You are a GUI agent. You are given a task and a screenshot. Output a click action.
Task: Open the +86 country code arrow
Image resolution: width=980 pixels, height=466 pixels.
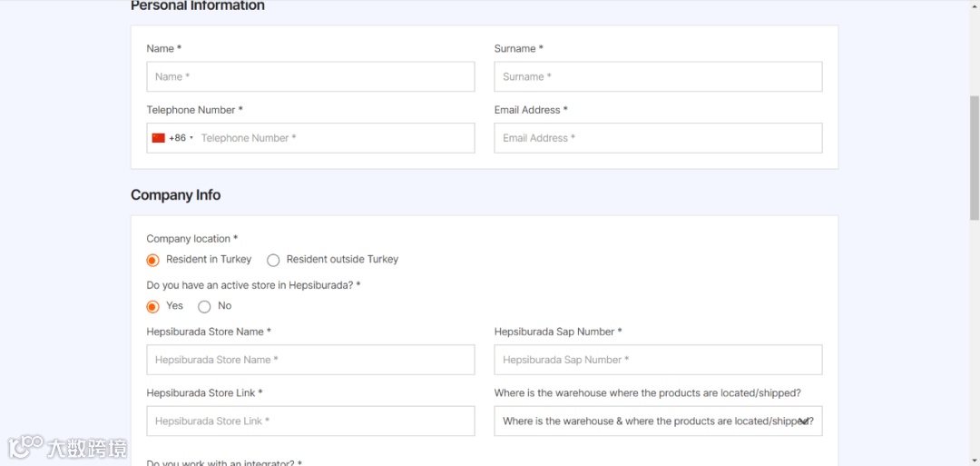[191, 138]
